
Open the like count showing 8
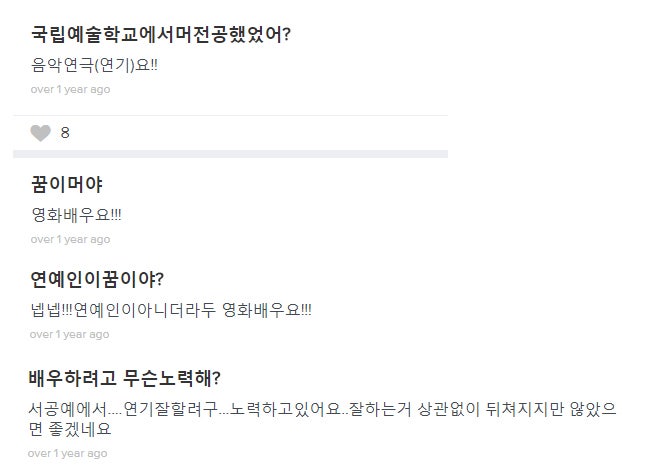(x=65, y=133)
